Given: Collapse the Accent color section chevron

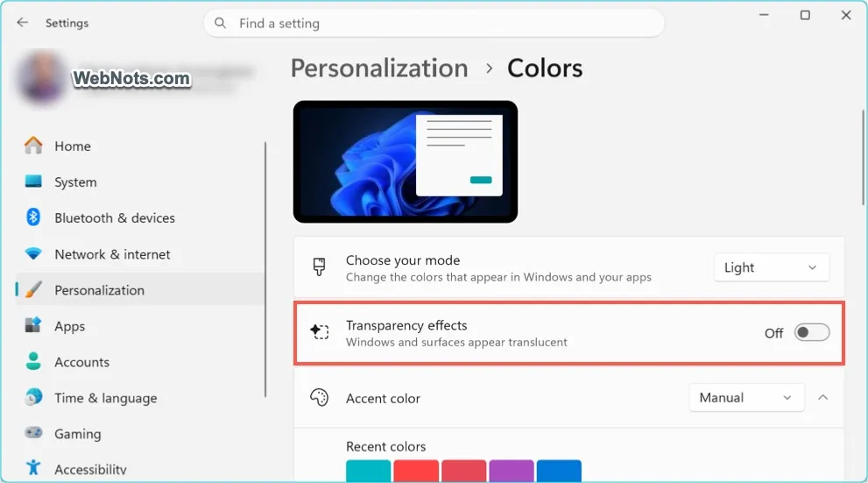Looking at the screenshot, I should [822, 398].
